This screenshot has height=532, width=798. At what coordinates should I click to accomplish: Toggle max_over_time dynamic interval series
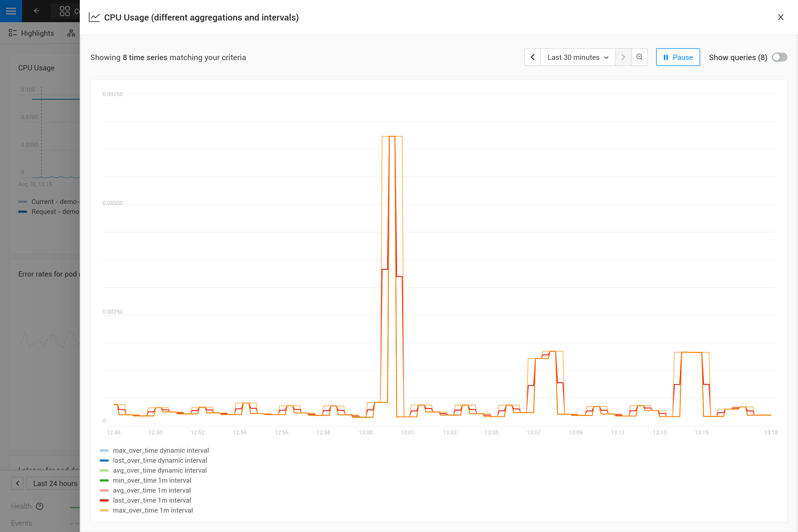160,450
